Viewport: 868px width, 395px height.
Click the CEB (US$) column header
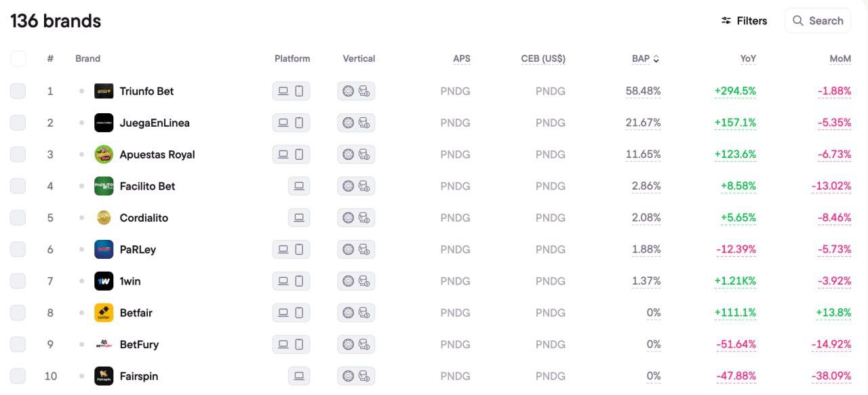(x=543, y=58)
